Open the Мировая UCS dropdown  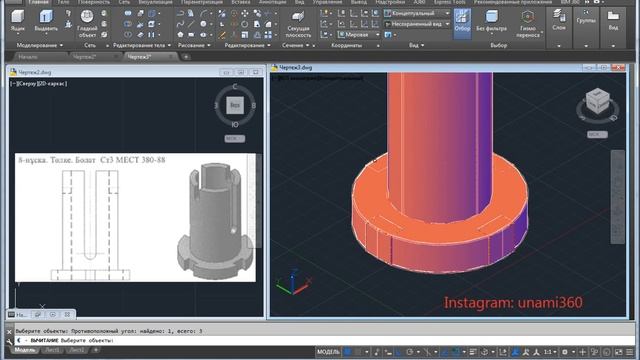[x=359, y=35]
